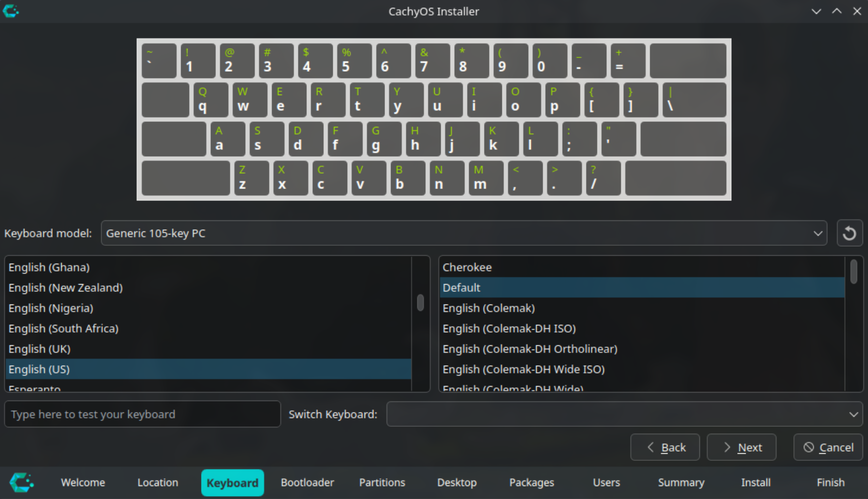The width and height of the screenshot is (868, 499).
Task: Click the slash key on keyboard preview
Action: pyautogui.click(x=603, y=178)
